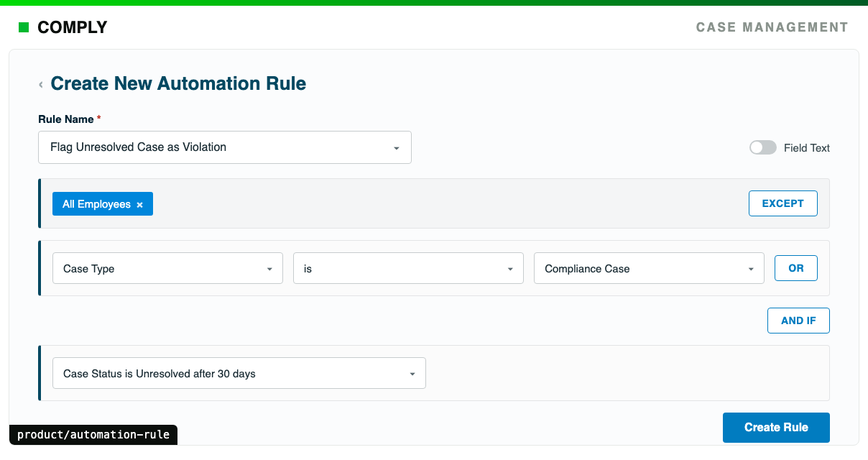Click the Rule Name label
This screenshot has height=460, width=868.
(66, 119)
